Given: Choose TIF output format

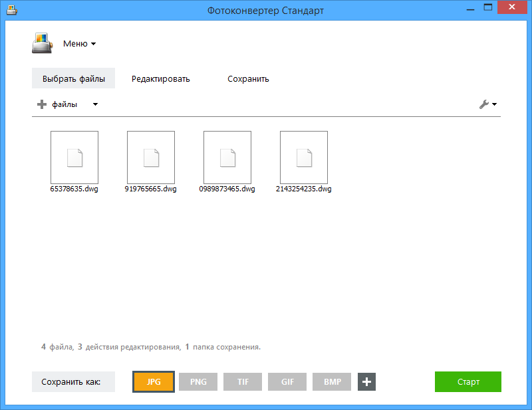Looking at the screenshot, I should click(243, 382).
